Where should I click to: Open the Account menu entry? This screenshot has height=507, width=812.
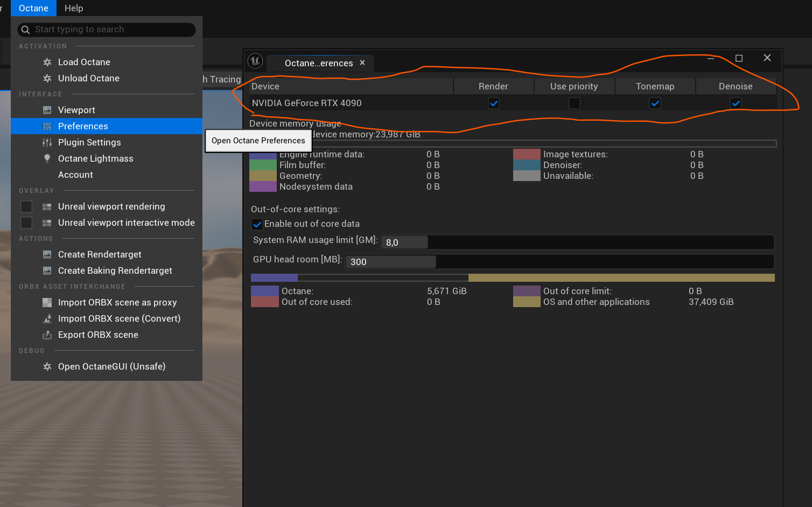click(x=107, y=175)
